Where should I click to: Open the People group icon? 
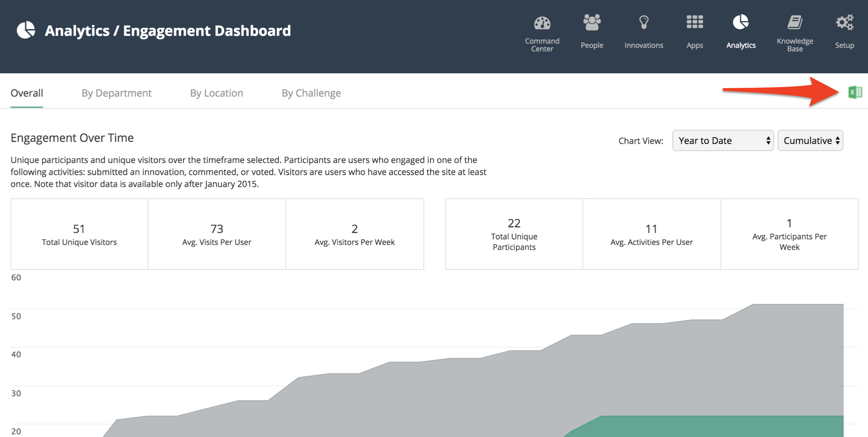click(x=592, y=22)
